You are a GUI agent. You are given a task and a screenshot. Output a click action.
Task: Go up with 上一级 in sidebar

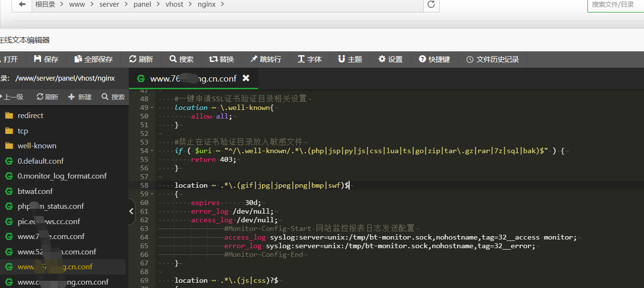(x=12, y=97)
